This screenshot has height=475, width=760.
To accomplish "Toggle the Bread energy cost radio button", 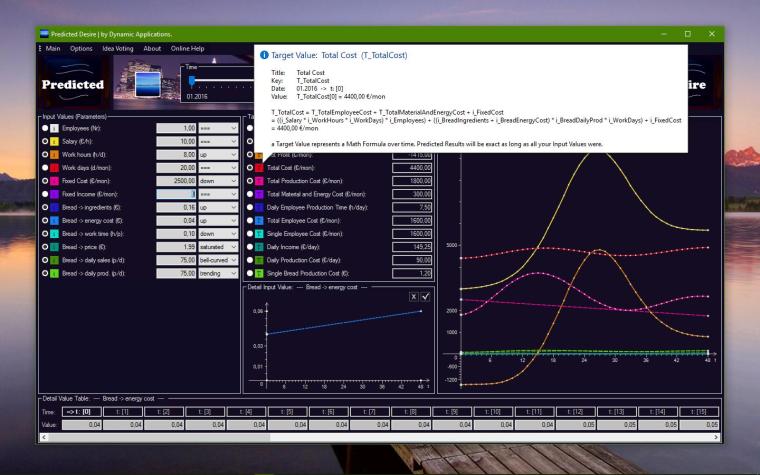I will 45,220.
